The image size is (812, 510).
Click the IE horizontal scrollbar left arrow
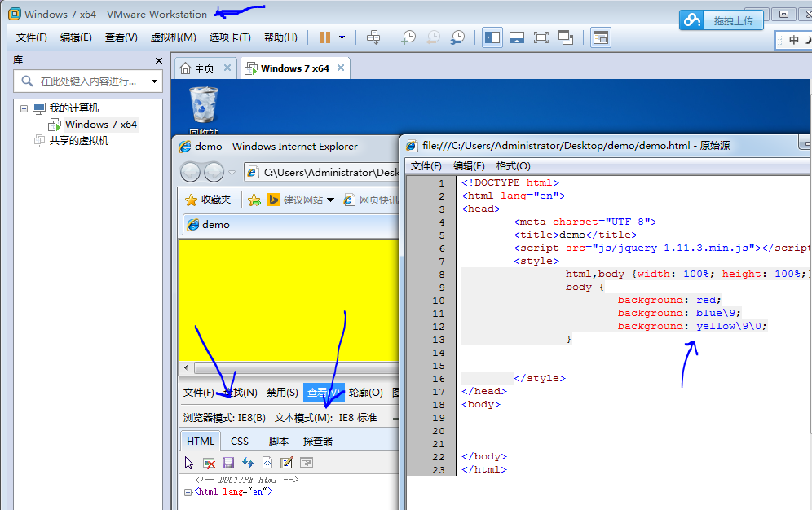coord(187,367)
